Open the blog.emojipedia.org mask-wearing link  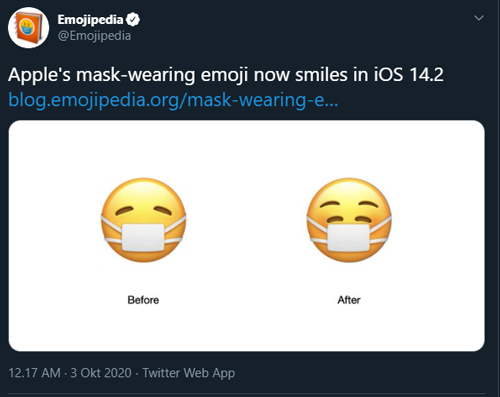[x=173, y=100]
